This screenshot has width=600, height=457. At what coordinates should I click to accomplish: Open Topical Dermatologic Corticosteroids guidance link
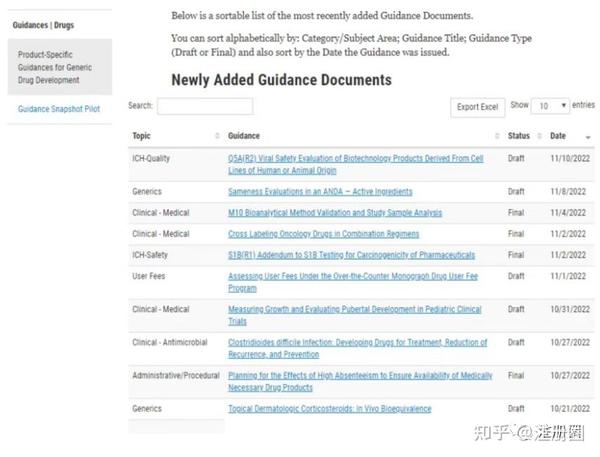[329, 409]
